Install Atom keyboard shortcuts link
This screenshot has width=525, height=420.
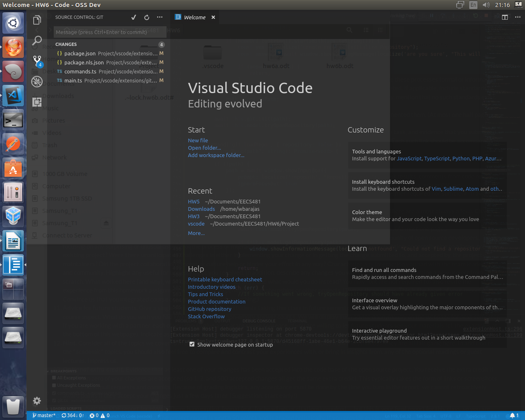[472, 189]
